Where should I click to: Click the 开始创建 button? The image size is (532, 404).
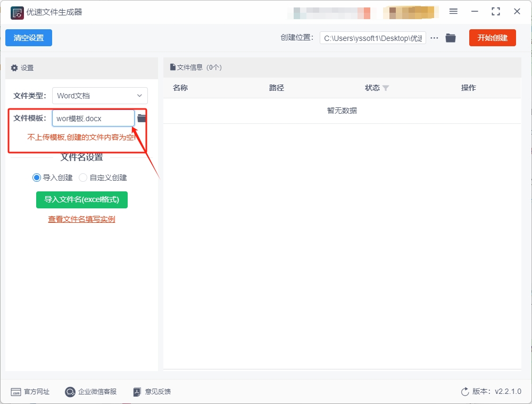coord(492,38)
